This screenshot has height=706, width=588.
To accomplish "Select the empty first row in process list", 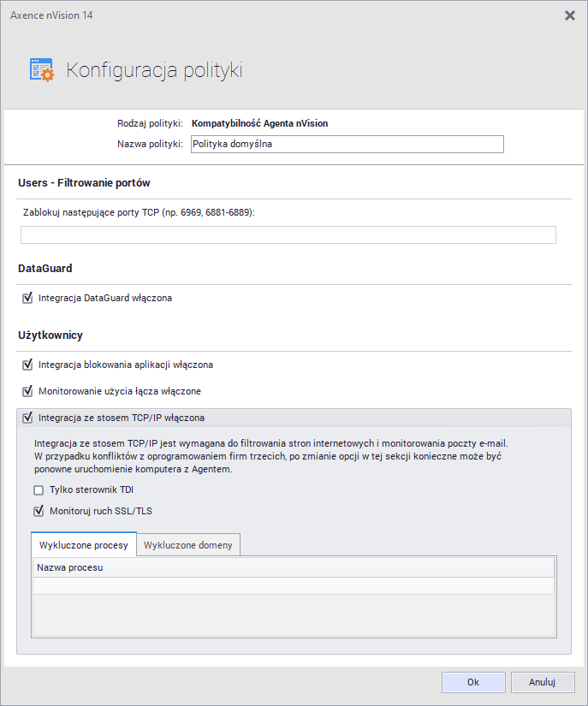I will [294, 585].
